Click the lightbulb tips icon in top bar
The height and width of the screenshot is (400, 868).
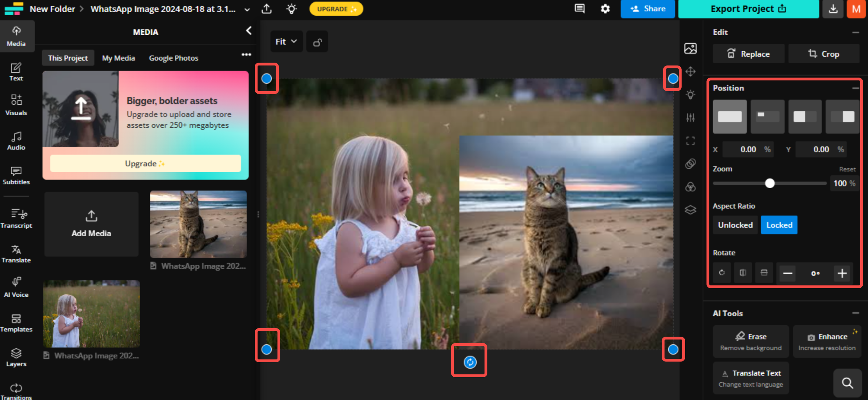pos(291,9)
